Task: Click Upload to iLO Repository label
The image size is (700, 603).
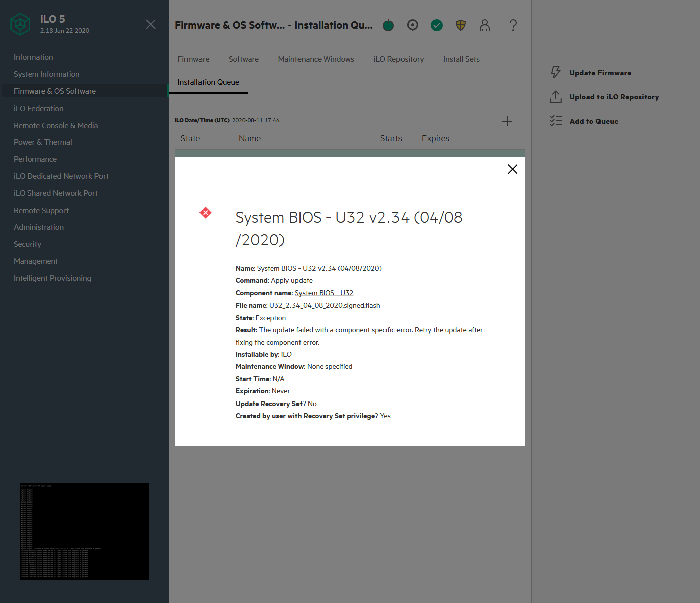Action: pyautogui.click(x=614, y=97)
